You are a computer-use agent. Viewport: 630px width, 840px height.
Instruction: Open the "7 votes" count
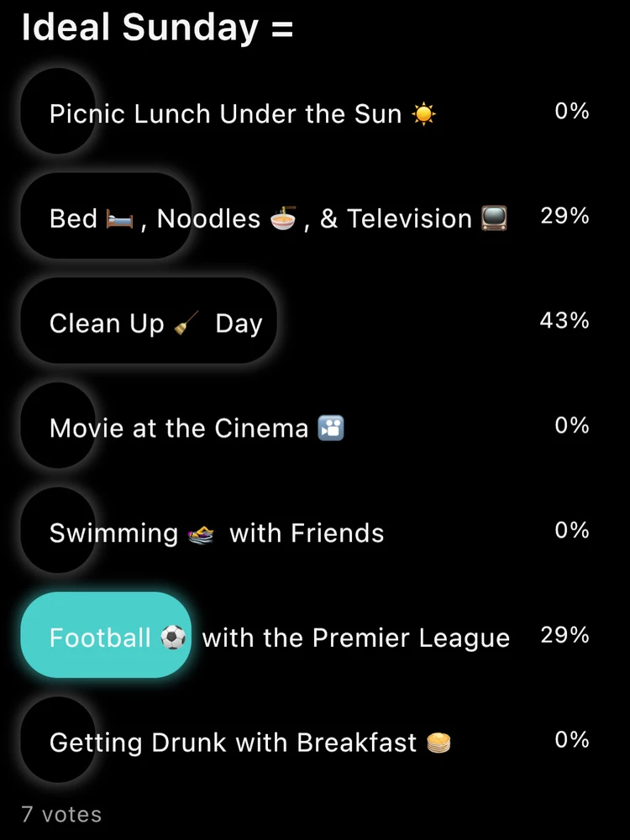pyautogui.click(x=61, y=814)
